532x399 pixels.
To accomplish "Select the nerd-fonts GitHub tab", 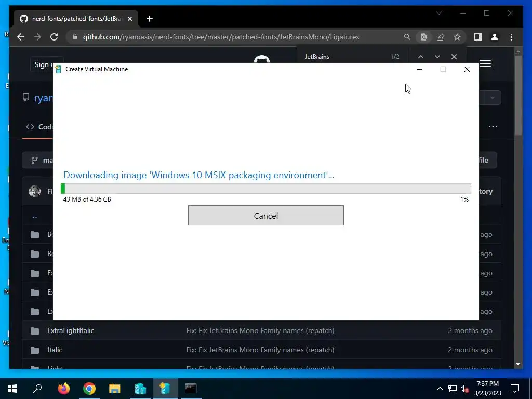I will (x=76, y=19).
